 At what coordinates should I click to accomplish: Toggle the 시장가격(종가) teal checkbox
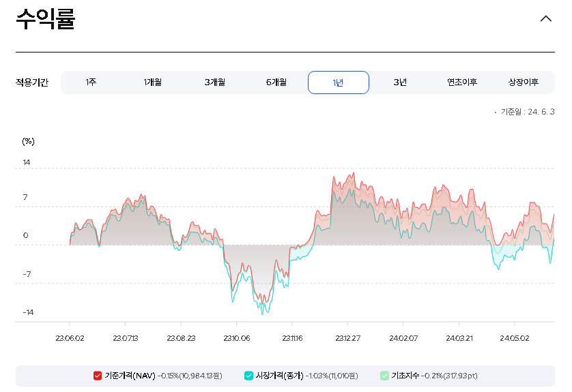point(248,376)
